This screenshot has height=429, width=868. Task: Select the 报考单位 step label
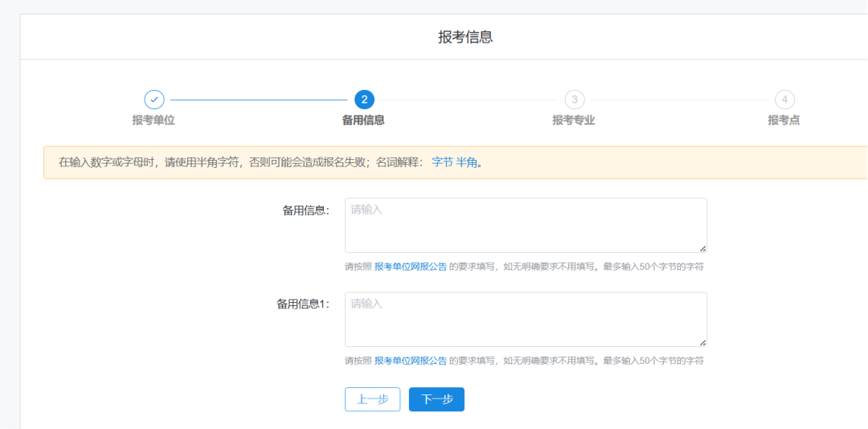[x=154, y=121]
